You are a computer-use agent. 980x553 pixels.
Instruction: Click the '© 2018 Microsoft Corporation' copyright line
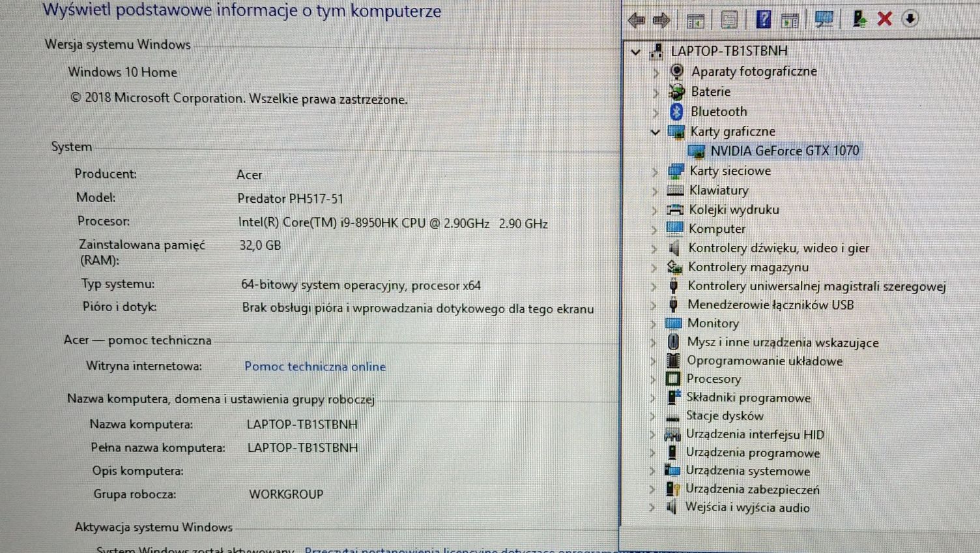point(238,98)
